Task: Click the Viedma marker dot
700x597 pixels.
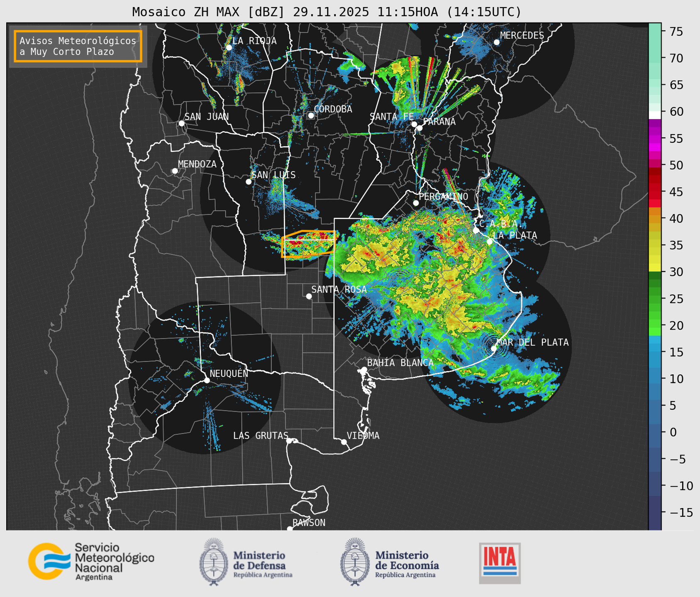Action: [x=344, y=442]
